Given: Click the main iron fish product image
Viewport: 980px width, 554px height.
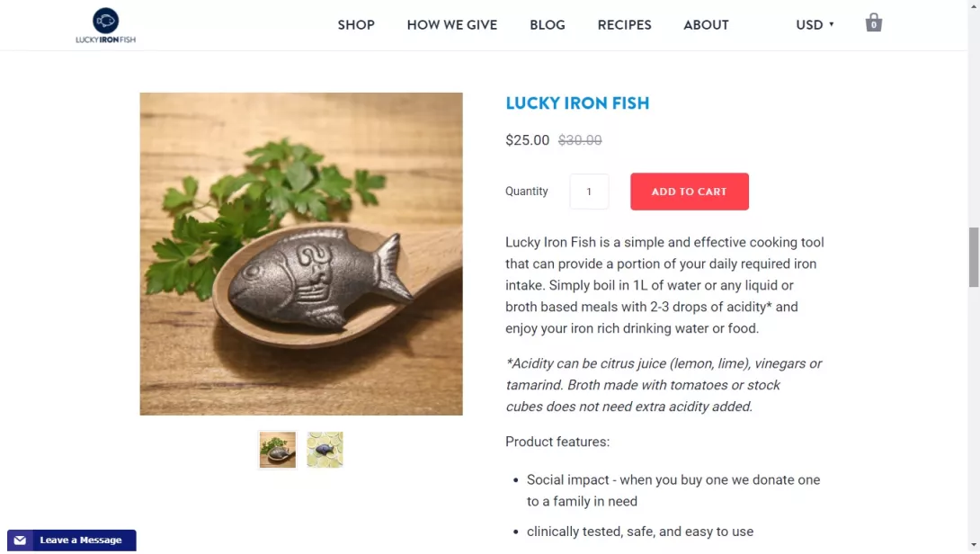Looking at the screenshot, I should point(301,254).
